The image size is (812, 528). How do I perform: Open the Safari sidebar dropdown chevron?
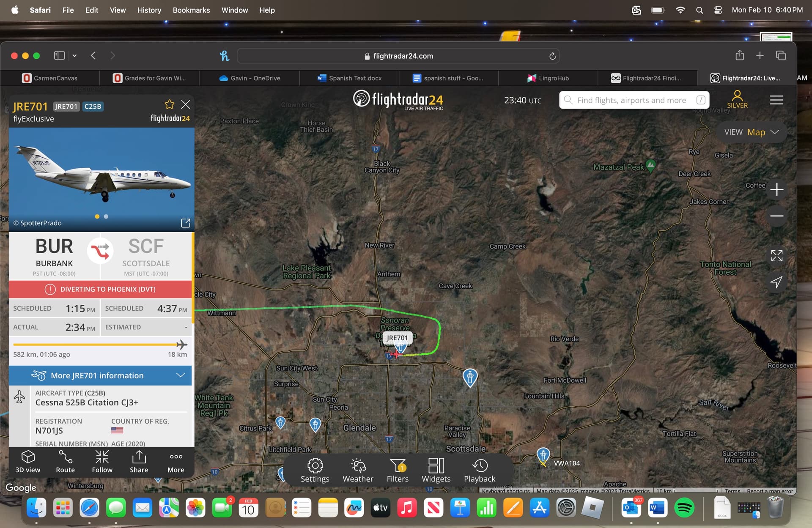coord(74,56)
